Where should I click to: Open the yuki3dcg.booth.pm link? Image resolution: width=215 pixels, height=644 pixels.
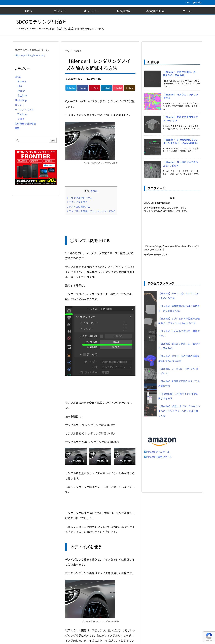(30, 55)
